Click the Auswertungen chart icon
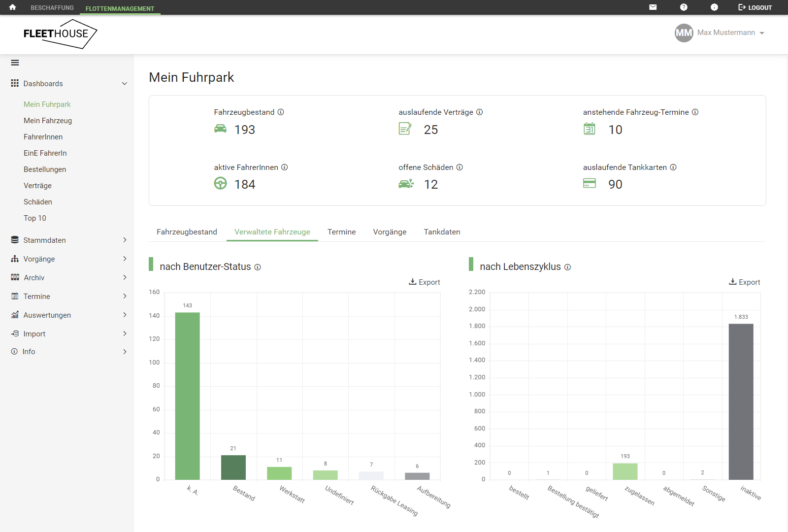 pyautogui.click(x=15, y=315)
